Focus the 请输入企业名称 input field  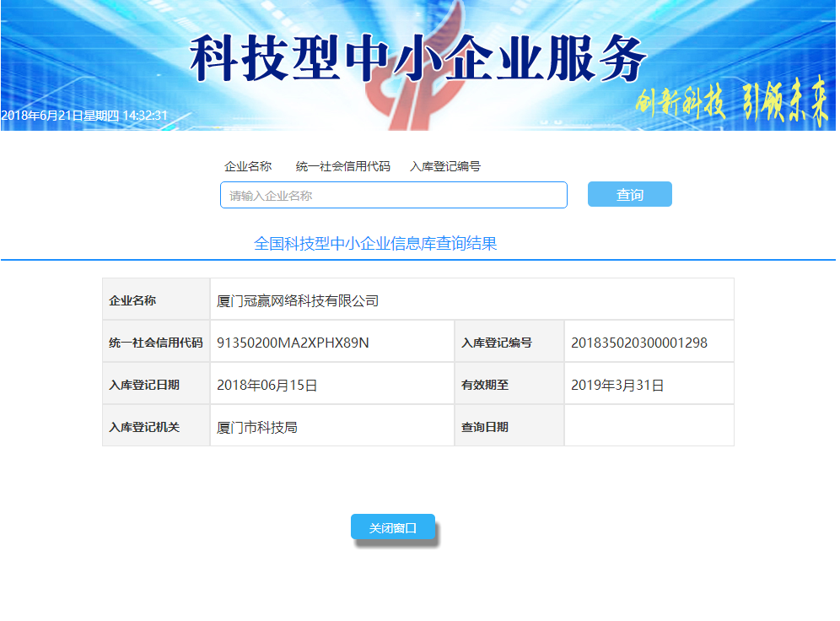click(394, 195)
